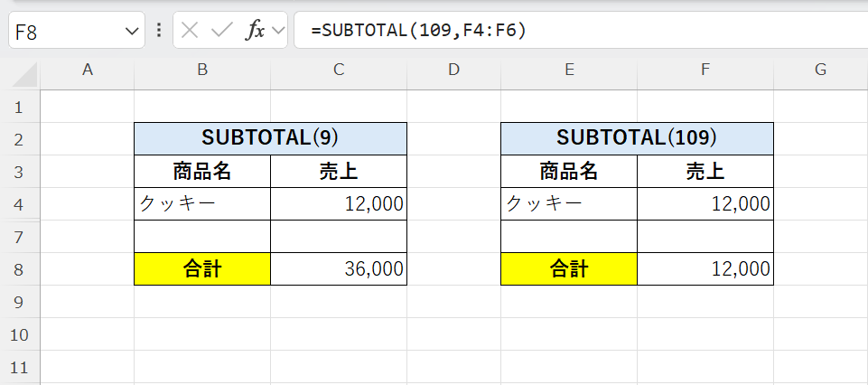Click the Cancel (X) icon in formula bar

(190, 31)
